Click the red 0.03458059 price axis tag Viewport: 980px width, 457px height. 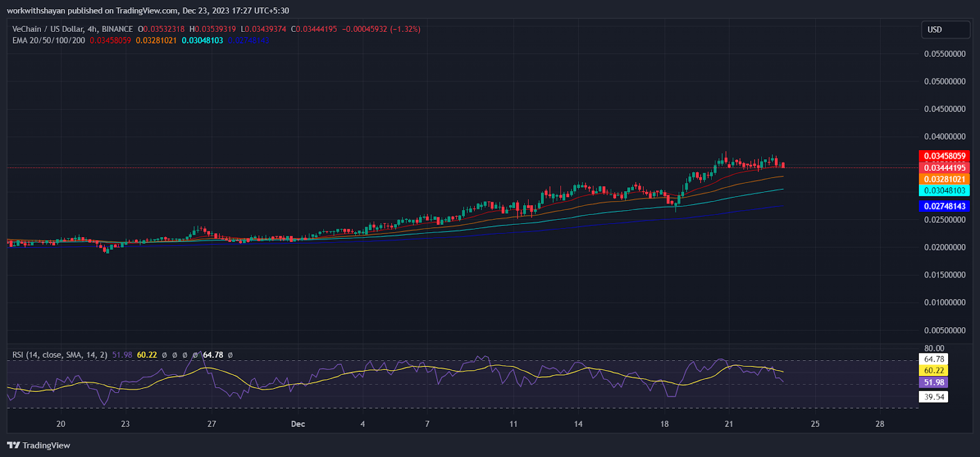(x=944, y=156)
